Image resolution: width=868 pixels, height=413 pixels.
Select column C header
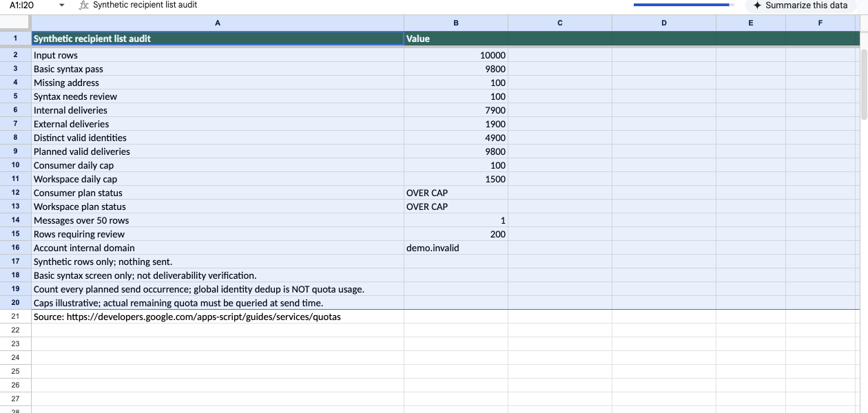point(560,23)
